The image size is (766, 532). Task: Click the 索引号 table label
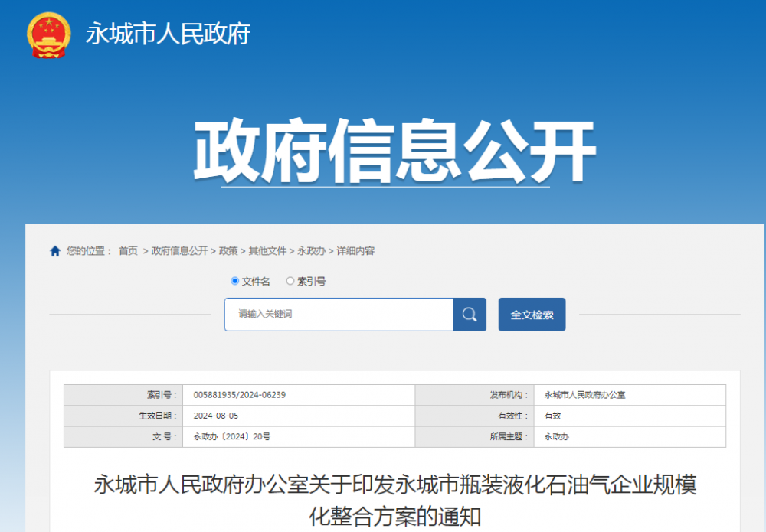click(x=162, y=395)
